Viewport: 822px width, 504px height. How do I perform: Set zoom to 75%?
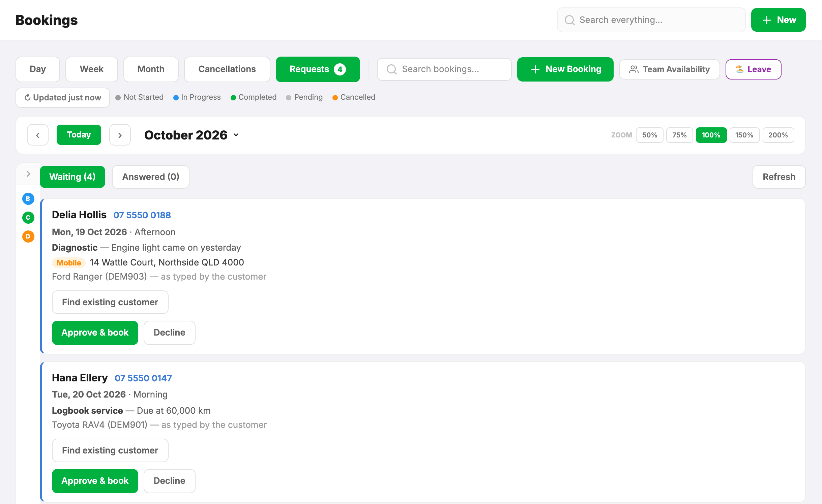(679, 135)
